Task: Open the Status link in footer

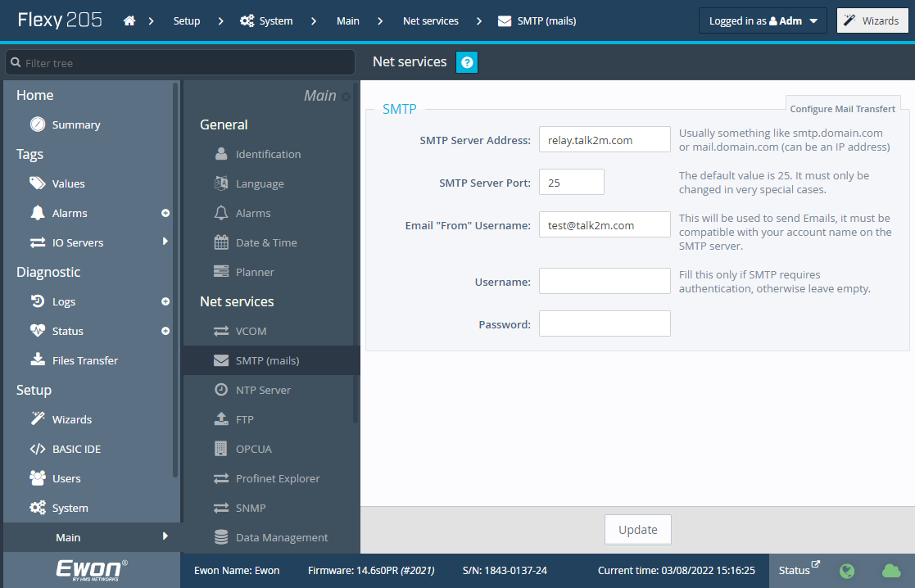Action: (x=799, y=570)
